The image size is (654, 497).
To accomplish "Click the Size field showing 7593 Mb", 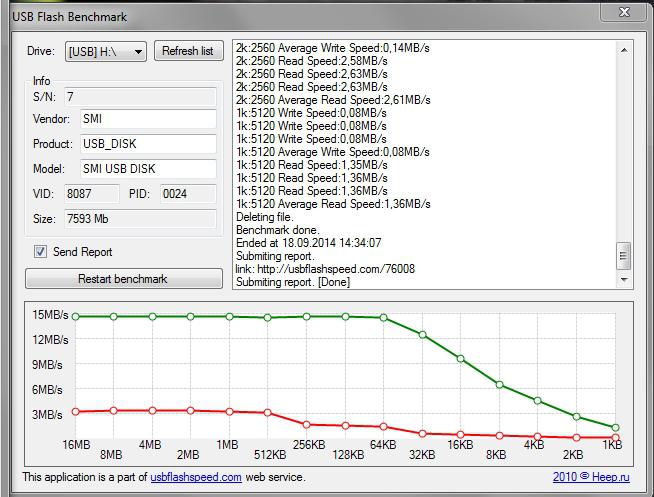I will click(140, 219).
